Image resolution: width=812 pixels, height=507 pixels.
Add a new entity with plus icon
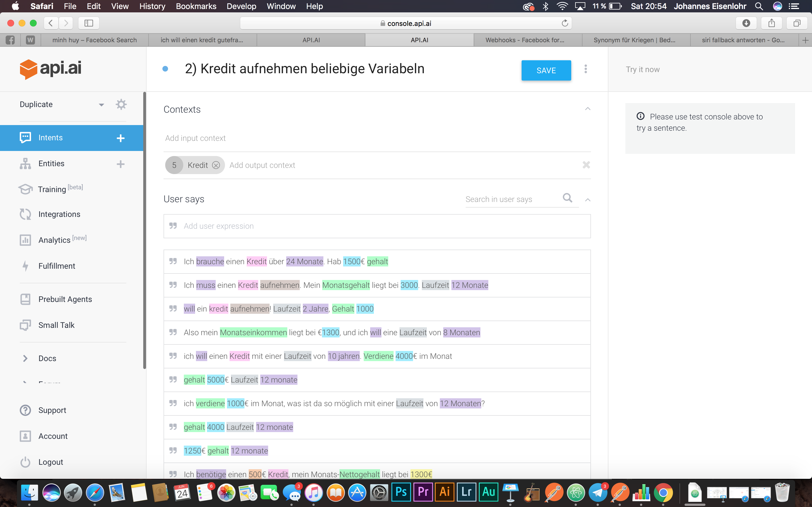(x=120, y=164)
